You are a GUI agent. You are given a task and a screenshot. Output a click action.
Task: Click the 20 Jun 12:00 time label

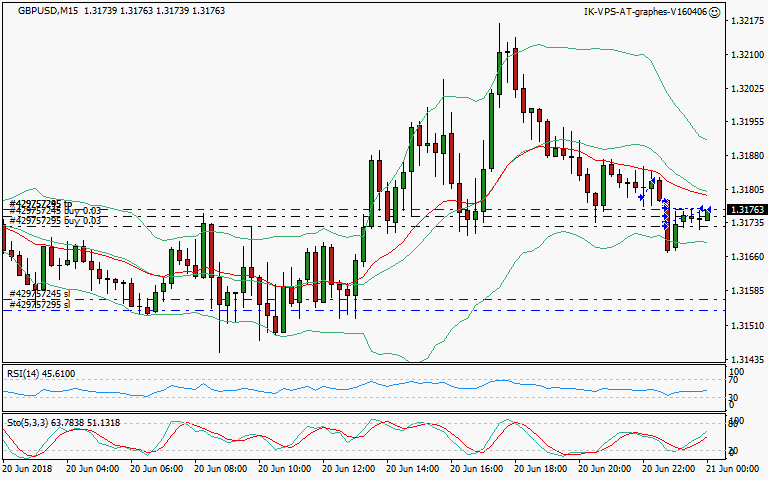click(348, 469)
